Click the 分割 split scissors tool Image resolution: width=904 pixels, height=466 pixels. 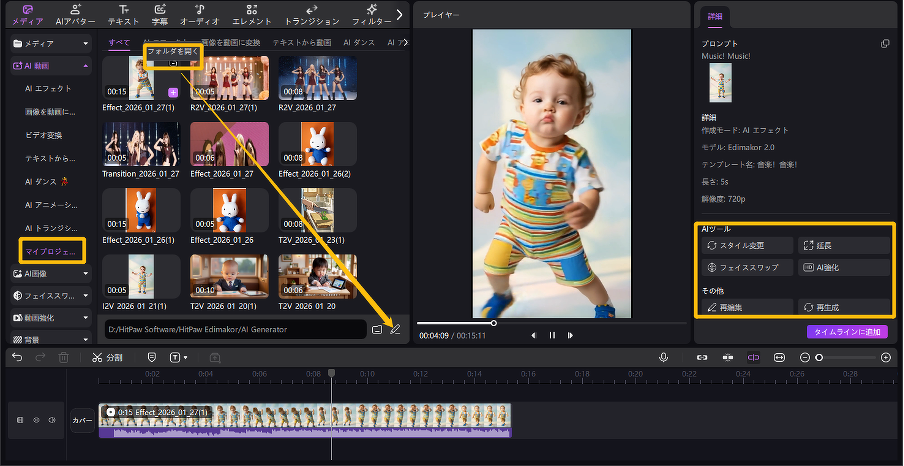pos(107,357)
